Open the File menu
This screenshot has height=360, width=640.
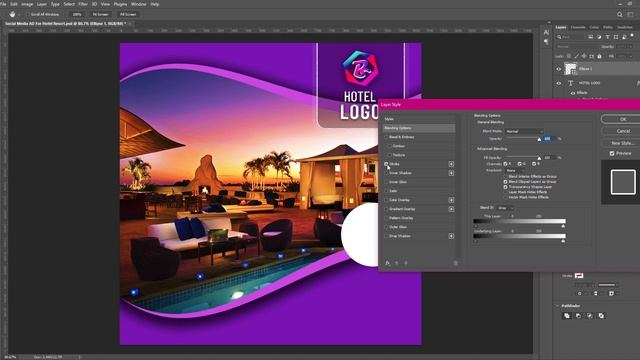point(3,4)
